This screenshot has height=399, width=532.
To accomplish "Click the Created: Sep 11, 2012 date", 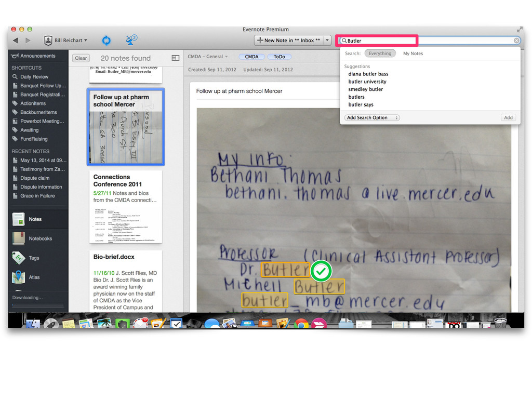I will (212, 70).
